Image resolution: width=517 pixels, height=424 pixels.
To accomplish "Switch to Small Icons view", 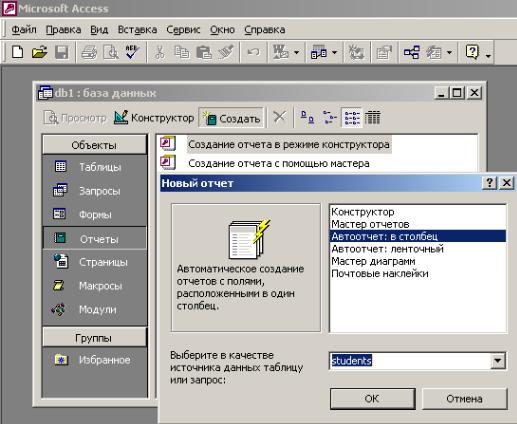I will [329, 117].
